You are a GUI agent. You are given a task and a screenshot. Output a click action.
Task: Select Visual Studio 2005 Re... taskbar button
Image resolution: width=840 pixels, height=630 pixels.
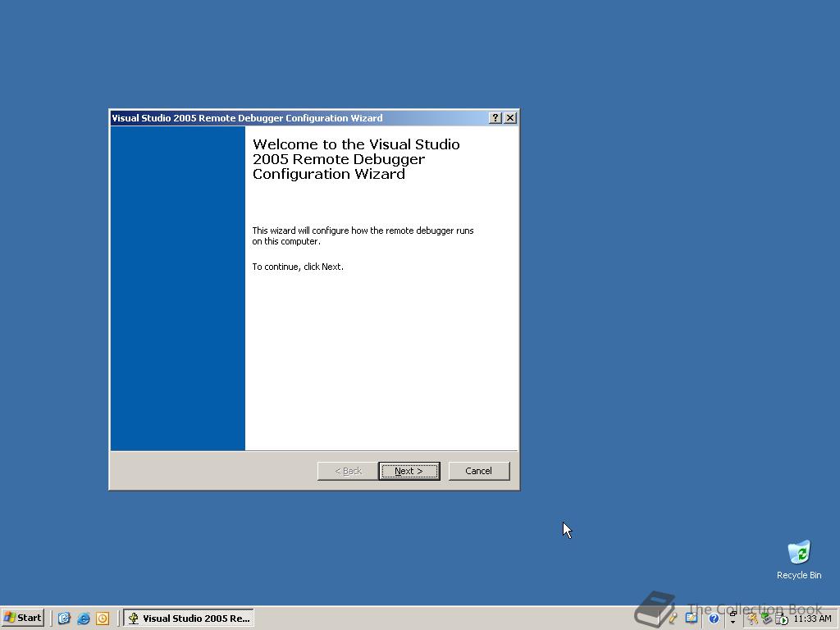coord(189,619)
